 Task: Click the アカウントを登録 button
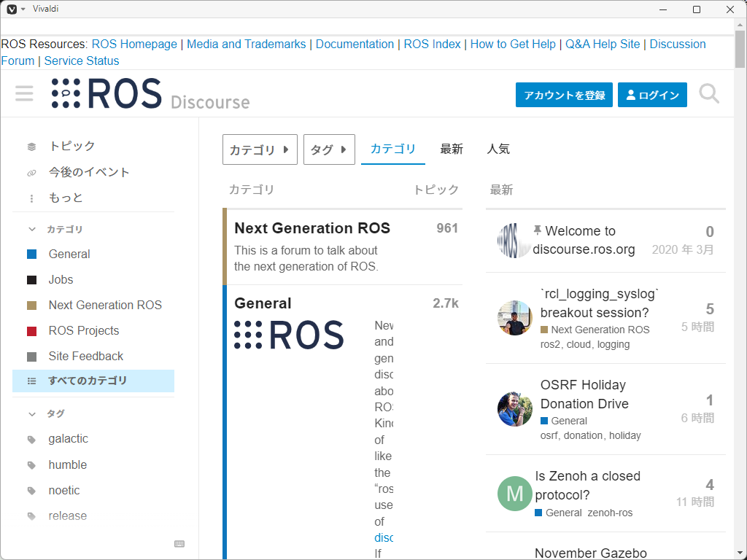(564, 95)
